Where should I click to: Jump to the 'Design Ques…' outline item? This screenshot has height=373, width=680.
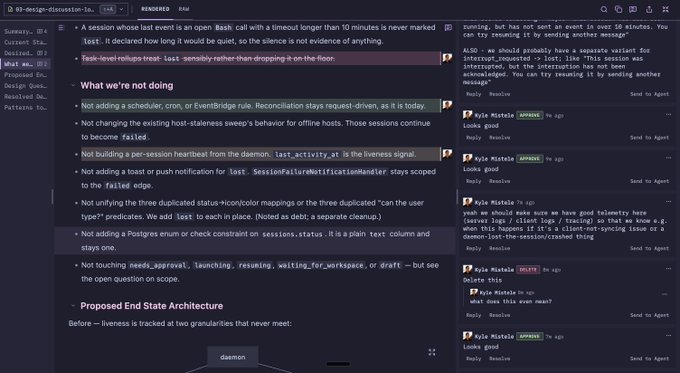[x=25, y=85]
